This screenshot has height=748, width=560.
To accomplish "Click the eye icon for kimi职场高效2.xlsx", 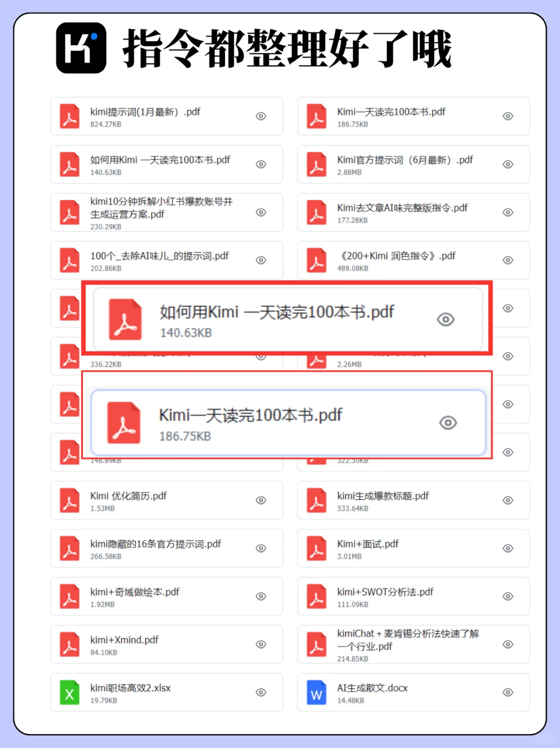I will point(261,693).
